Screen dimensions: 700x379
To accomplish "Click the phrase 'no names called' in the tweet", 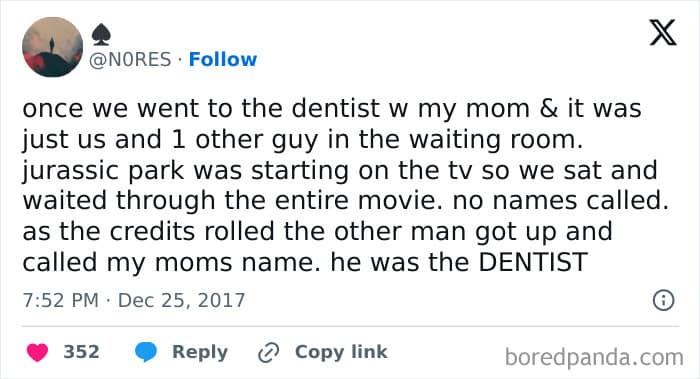I will point(560,201).
